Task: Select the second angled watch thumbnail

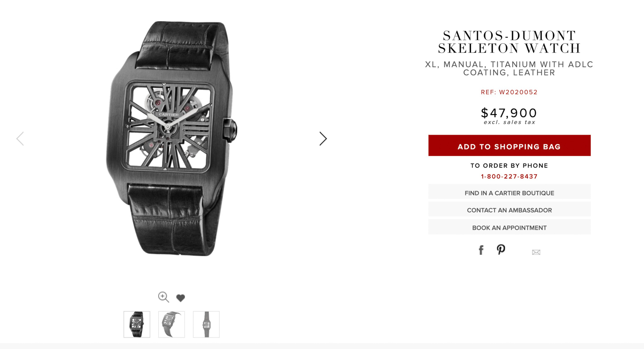Action: 172,324
